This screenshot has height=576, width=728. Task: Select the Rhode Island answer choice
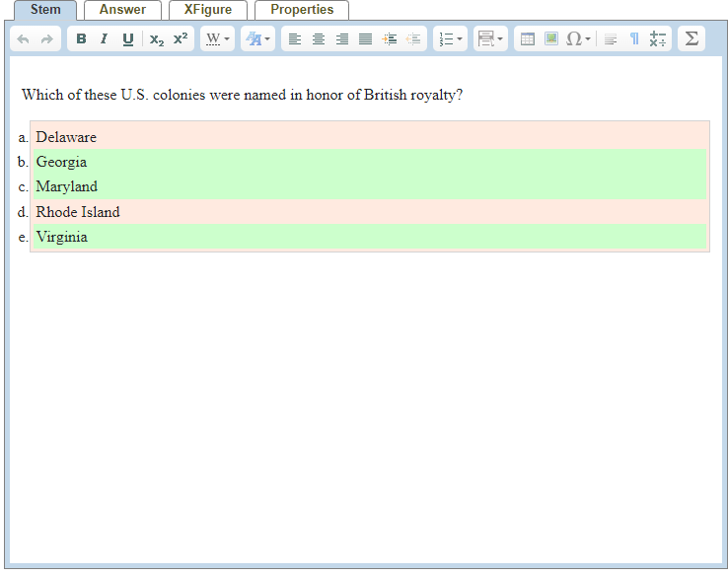[x=78, y=212]
